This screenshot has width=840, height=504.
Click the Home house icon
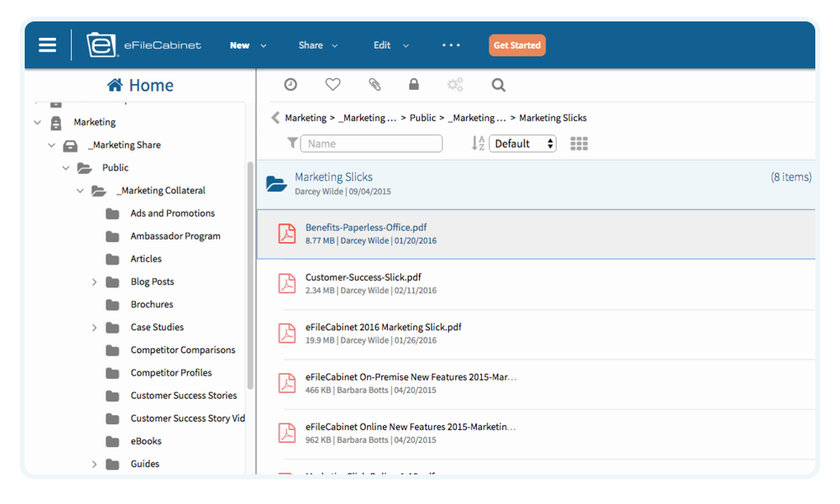pyautogui.click(x=114, y=85)
